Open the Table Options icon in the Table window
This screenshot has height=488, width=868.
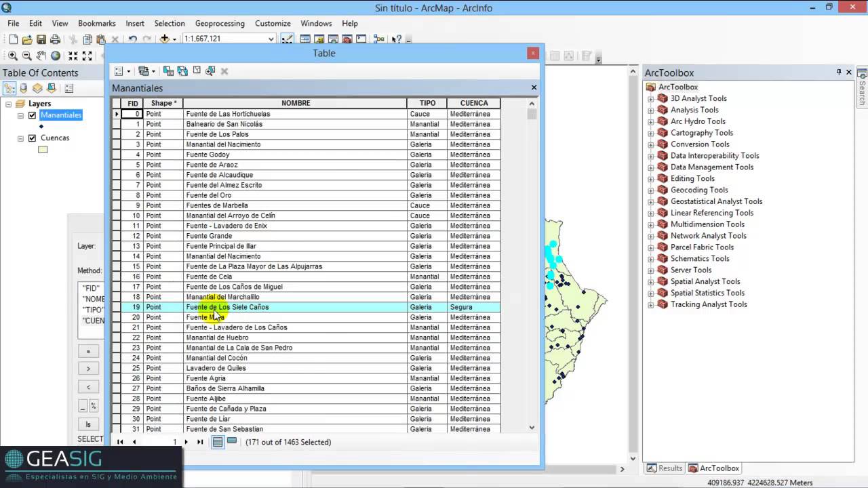119,70
